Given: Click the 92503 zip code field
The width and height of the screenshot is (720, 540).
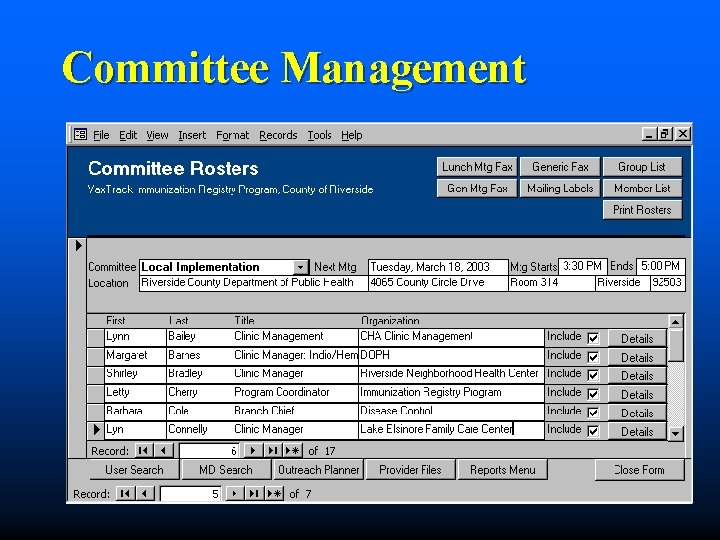Looking at the screenshot, I should coord(668,283).
